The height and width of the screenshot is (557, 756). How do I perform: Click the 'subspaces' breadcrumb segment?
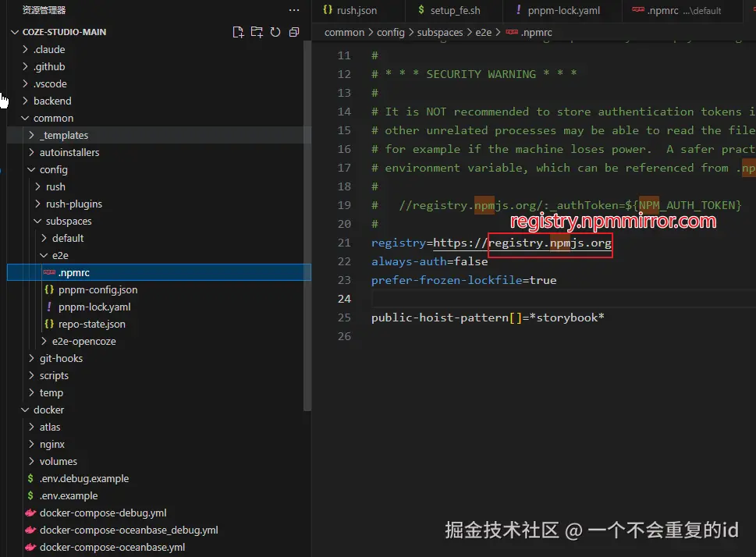click(440, 32)
